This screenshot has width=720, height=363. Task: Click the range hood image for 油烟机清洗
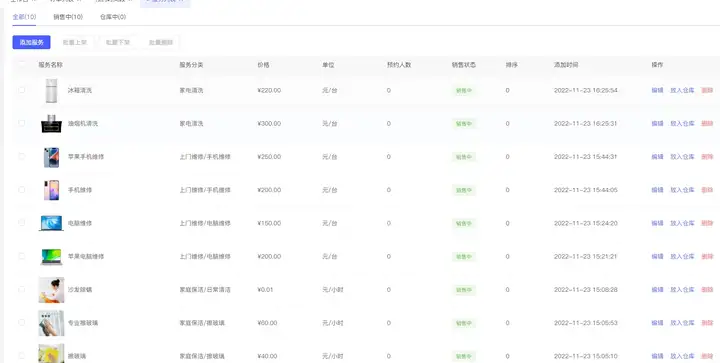click(x=51, y=124)
